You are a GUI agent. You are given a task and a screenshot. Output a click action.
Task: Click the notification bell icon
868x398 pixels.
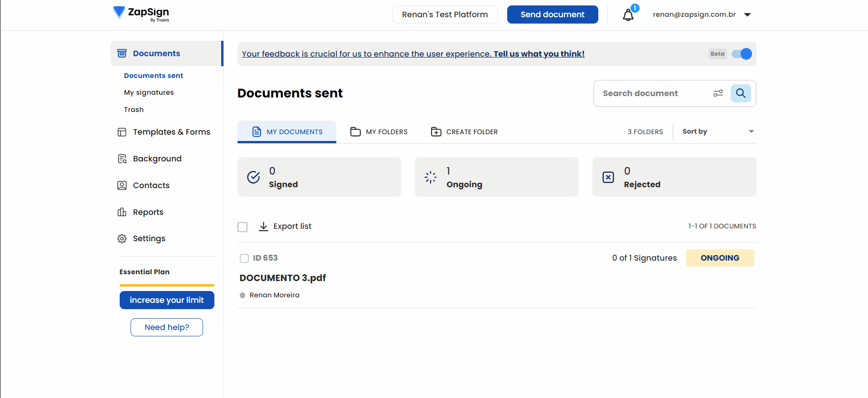[x=628, y=15]
